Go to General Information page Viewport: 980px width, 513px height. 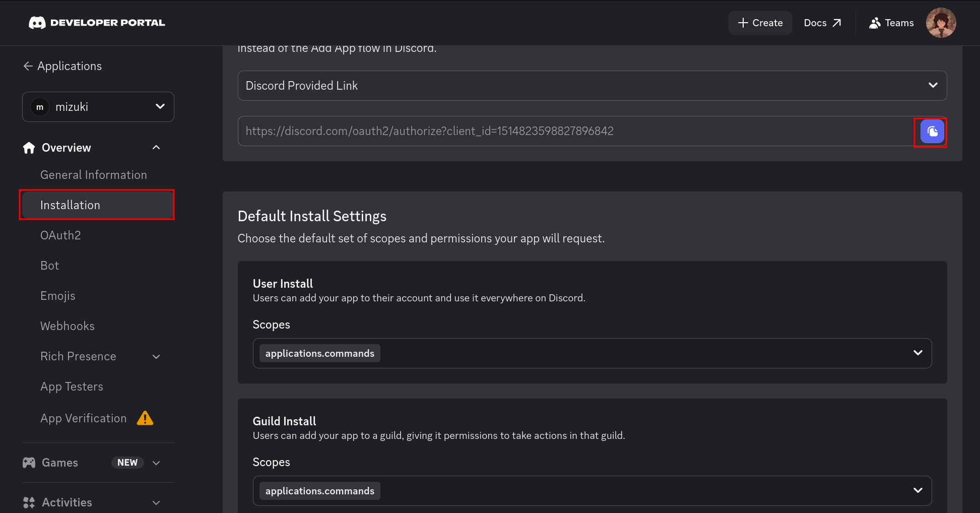pos(94,175)
